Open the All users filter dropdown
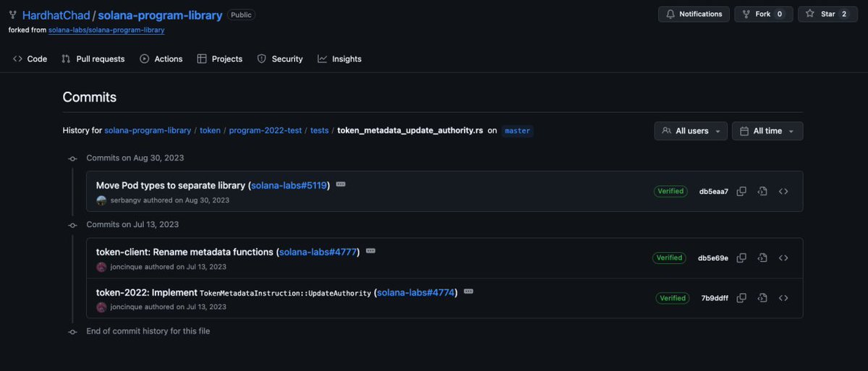868x371 pixels. pyautogui.click(x=691, y=131)
